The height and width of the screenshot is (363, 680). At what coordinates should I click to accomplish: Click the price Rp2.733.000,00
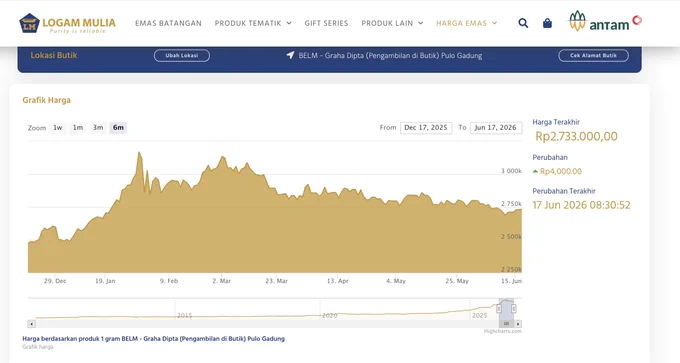(x=576, y=137)
